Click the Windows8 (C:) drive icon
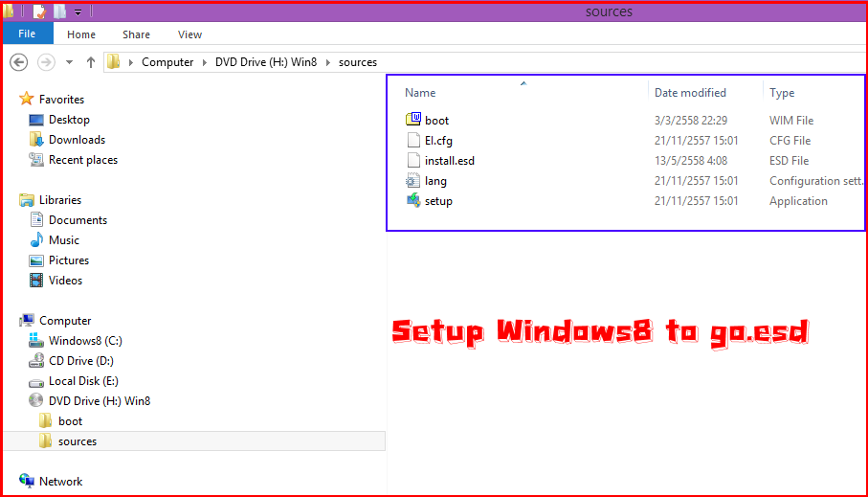The width and height of the screenshot is (868, 497). pyautogui.click(x=36, y=340)
